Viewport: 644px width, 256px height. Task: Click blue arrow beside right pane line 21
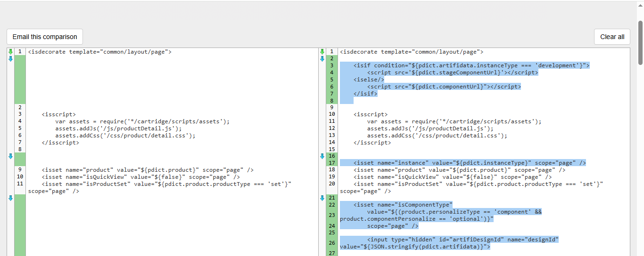(x=322, y=198)
